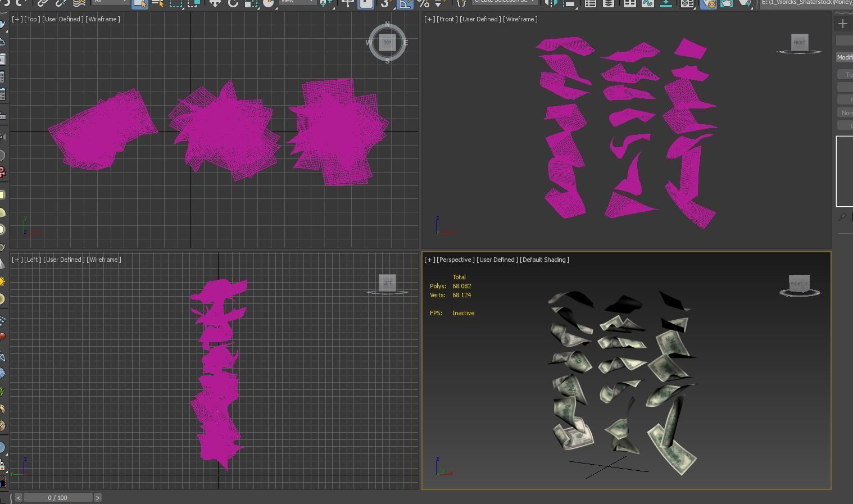Click compass N on the Top ViewCube
Viewport: 853px width, 504px height.
click(387, 25)
